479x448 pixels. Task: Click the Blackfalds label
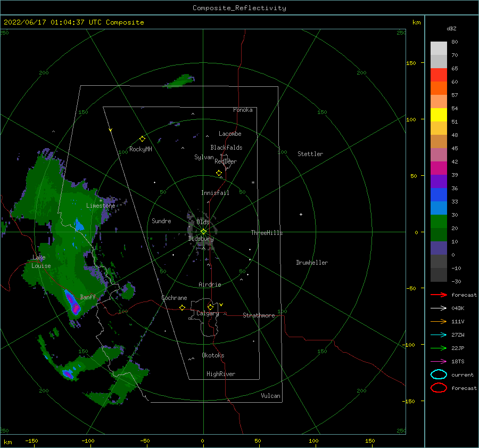[226, 148]
